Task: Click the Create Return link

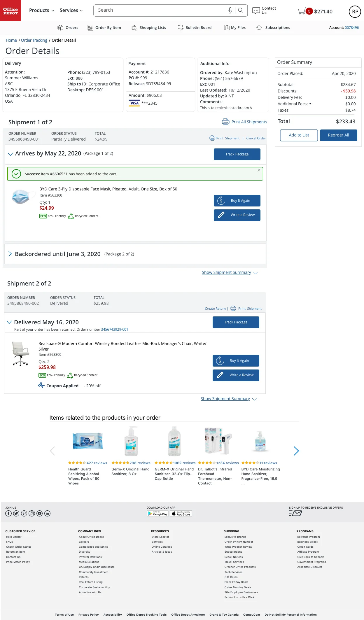Action: (215, 309)
